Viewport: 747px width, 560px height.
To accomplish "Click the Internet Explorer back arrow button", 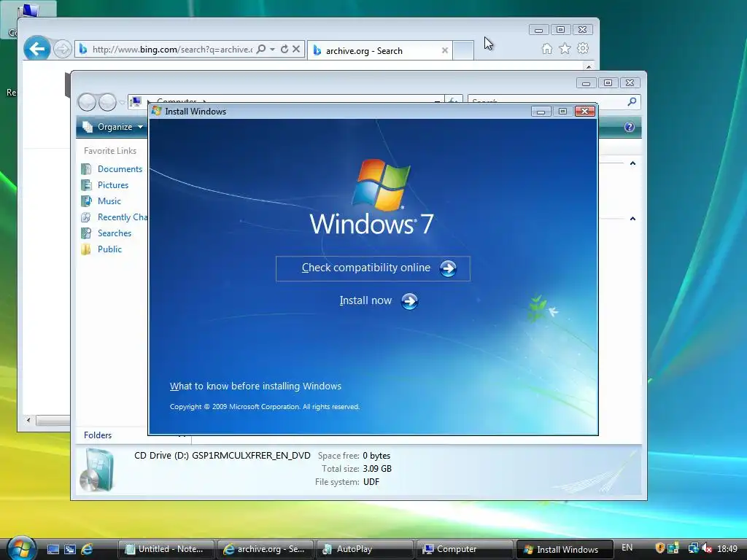I will point(37,49).
